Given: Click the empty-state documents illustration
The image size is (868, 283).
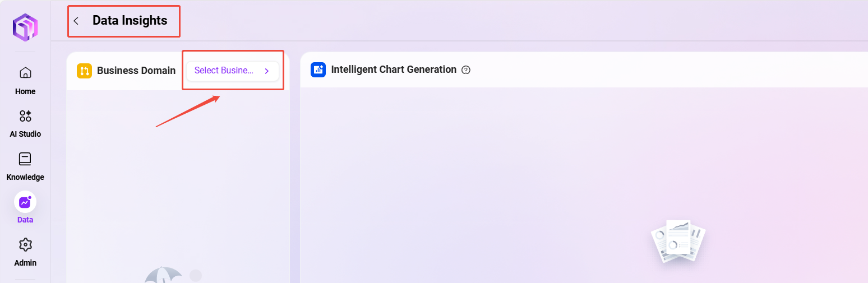Looking at the screenshot, I should click(678, 241).
